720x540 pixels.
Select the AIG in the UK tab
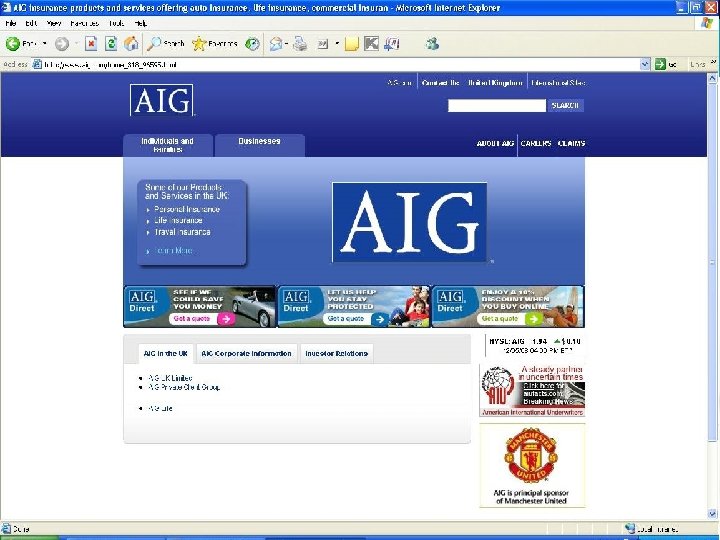166,354
